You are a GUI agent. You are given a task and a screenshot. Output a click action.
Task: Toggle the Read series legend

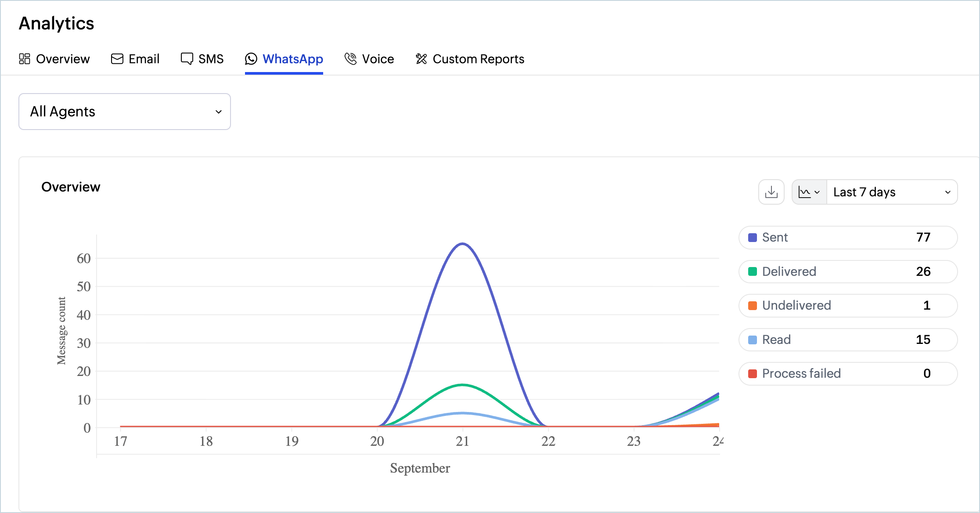click(x=848, y=340)
